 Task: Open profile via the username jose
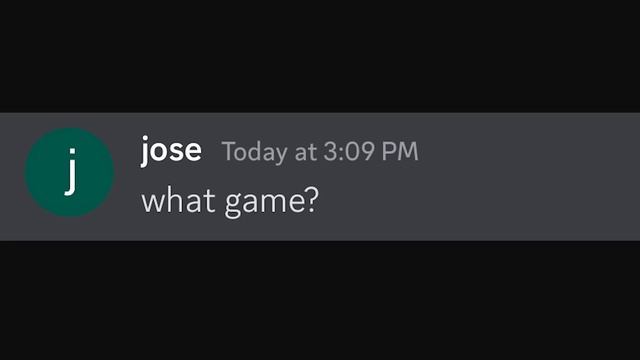(x=171, y=150)
